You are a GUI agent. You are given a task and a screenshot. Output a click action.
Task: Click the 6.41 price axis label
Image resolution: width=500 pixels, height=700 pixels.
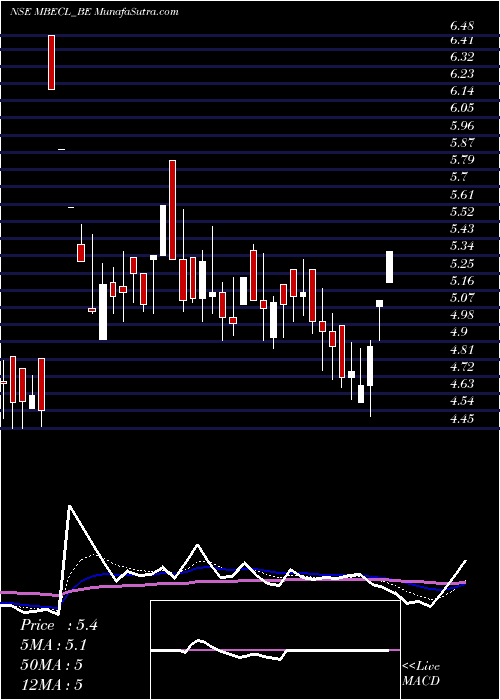(x=462, y=40)
